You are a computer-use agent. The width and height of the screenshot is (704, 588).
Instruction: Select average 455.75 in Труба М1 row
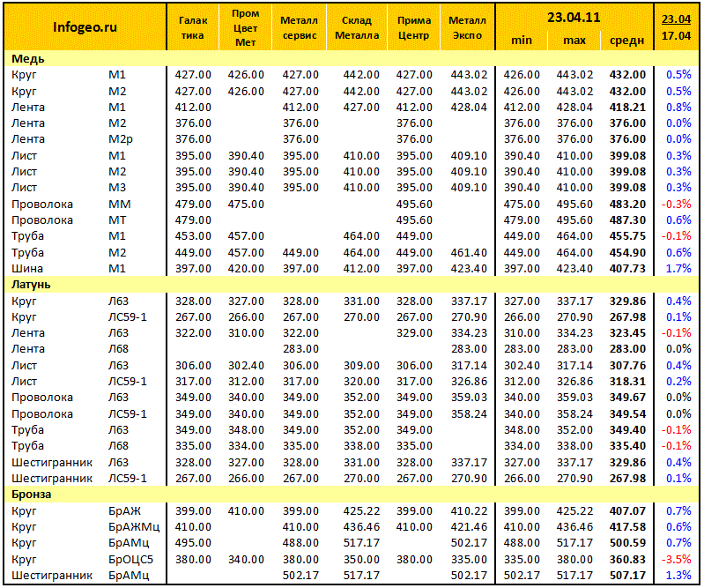(627, 236)
